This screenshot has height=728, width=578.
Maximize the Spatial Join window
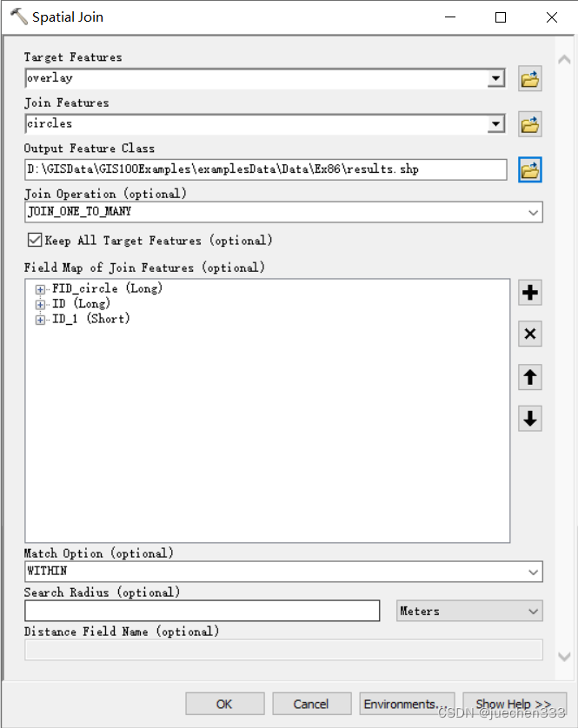pos(501,17)
